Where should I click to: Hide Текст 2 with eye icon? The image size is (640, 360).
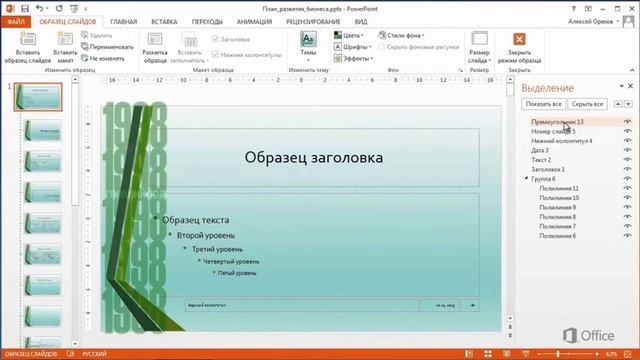pos(627,160)
